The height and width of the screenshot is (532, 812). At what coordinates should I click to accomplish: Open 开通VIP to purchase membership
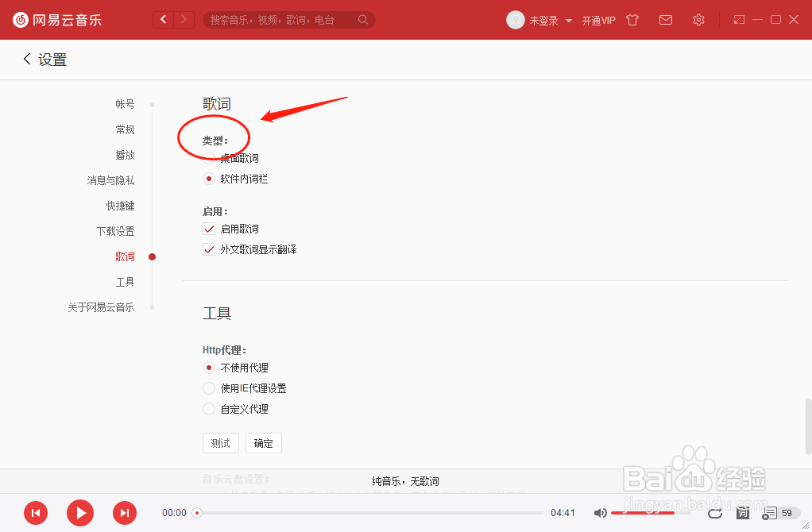[600, 20]
